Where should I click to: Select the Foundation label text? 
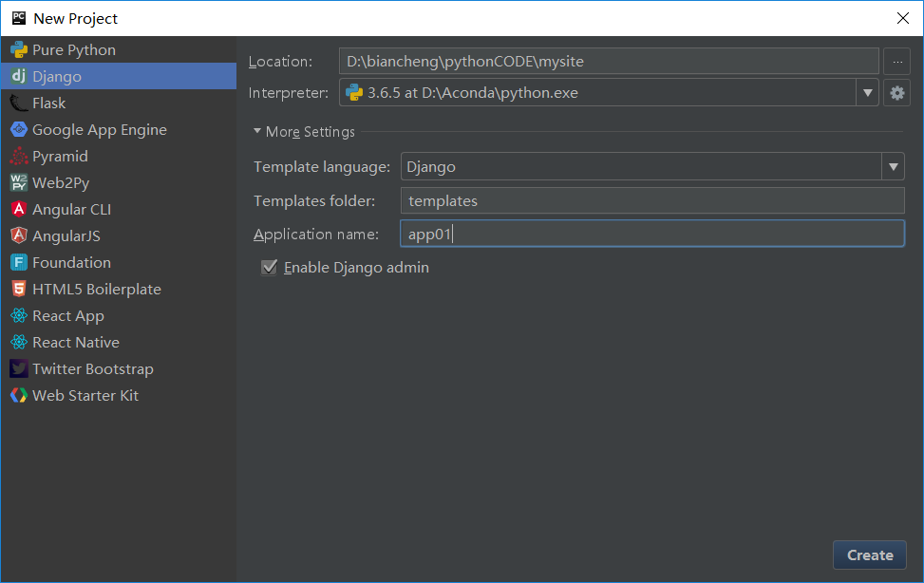tap(71, 262)
